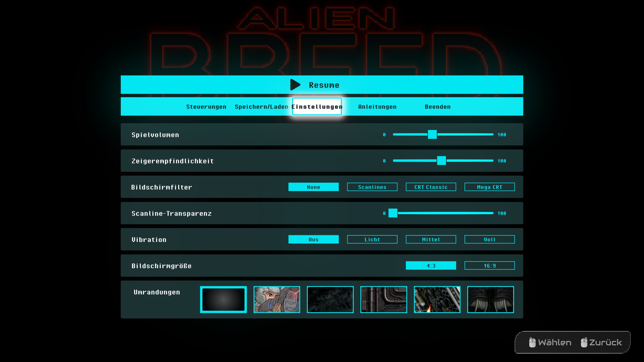This screenshot has height=362, width=644.
Task: Click the Scanline-Transparenz label
Action: [x=172, y=214]
